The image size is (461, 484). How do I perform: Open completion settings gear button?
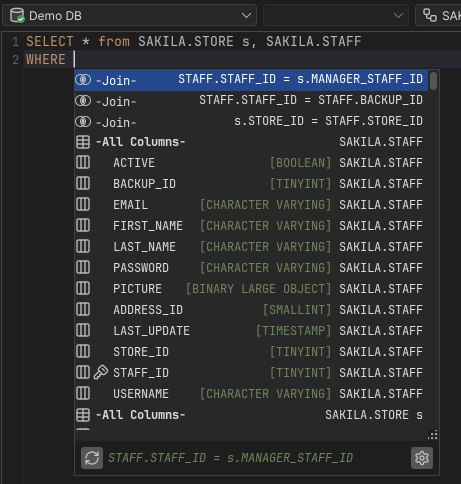(422, 458)
